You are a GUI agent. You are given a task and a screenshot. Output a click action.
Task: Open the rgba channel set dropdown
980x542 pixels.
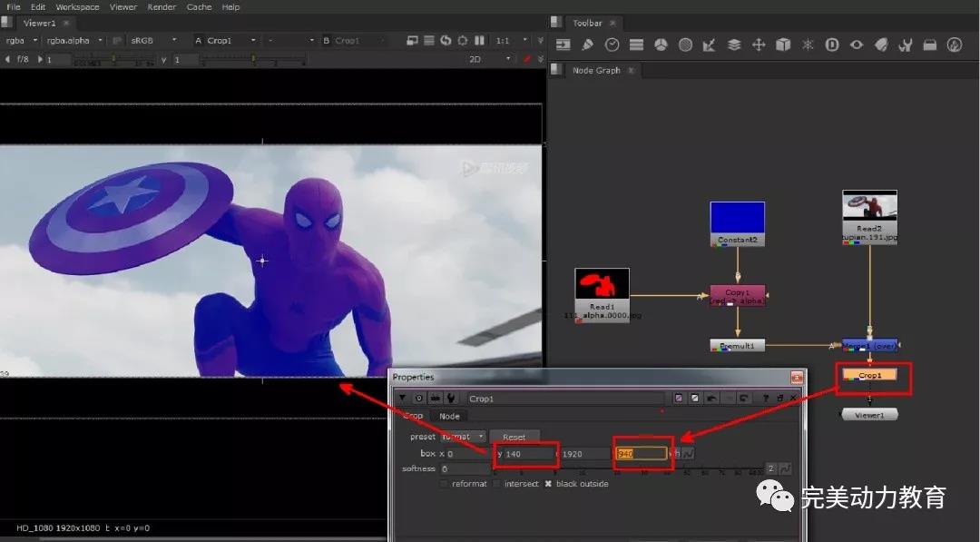click(21, 40)
